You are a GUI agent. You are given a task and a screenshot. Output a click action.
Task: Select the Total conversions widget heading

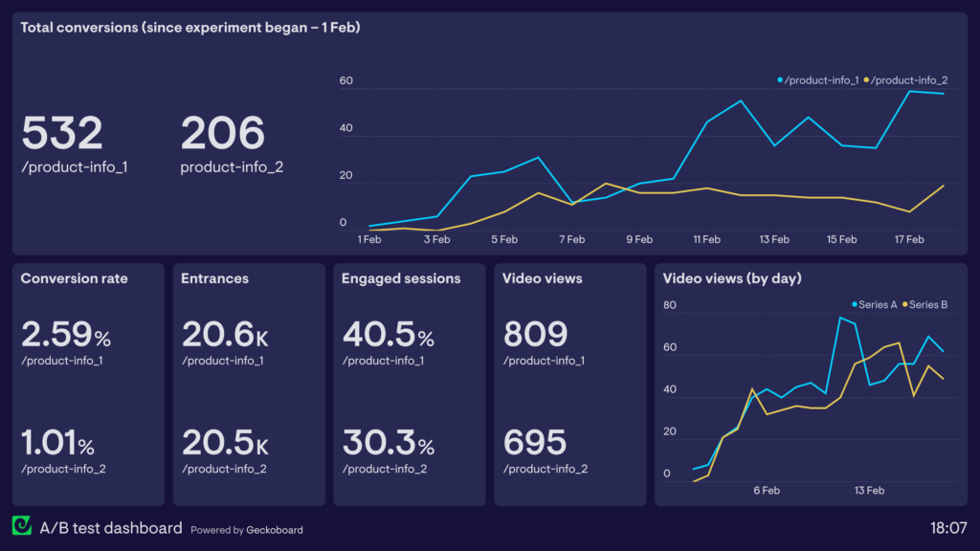pyautogui.click(x=189, y=28)
